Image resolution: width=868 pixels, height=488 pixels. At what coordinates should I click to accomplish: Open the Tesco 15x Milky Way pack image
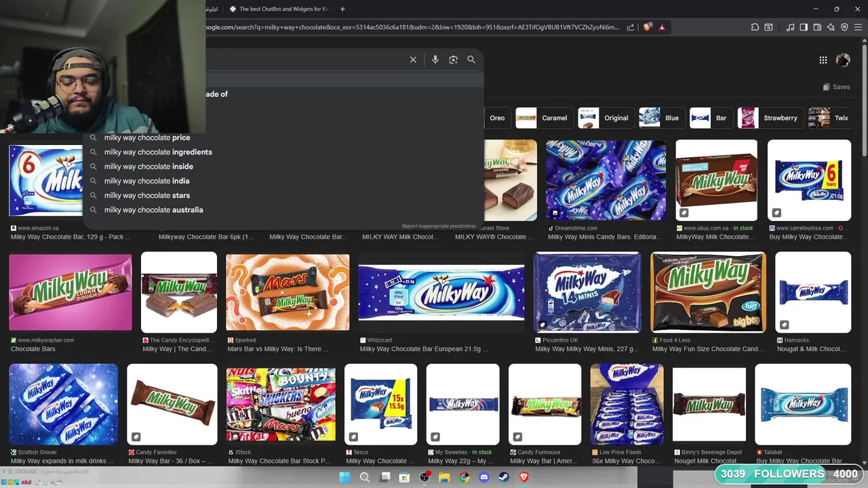pos(381,405)
